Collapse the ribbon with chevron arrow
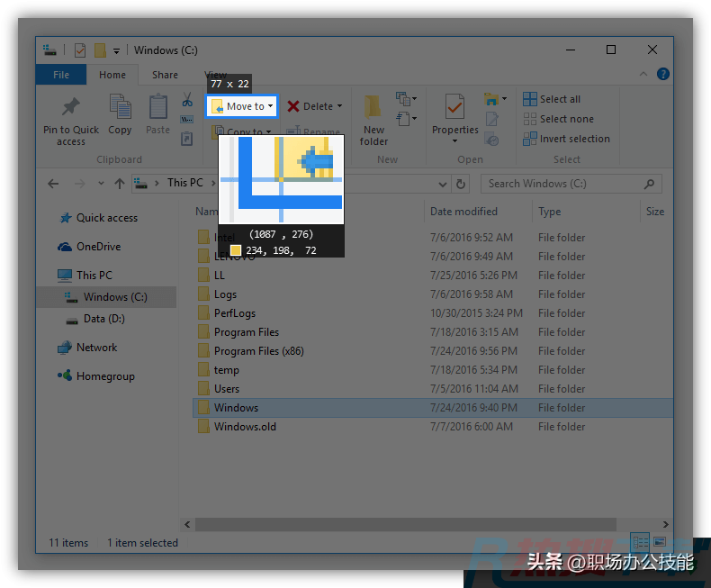 tap(643, 74)
